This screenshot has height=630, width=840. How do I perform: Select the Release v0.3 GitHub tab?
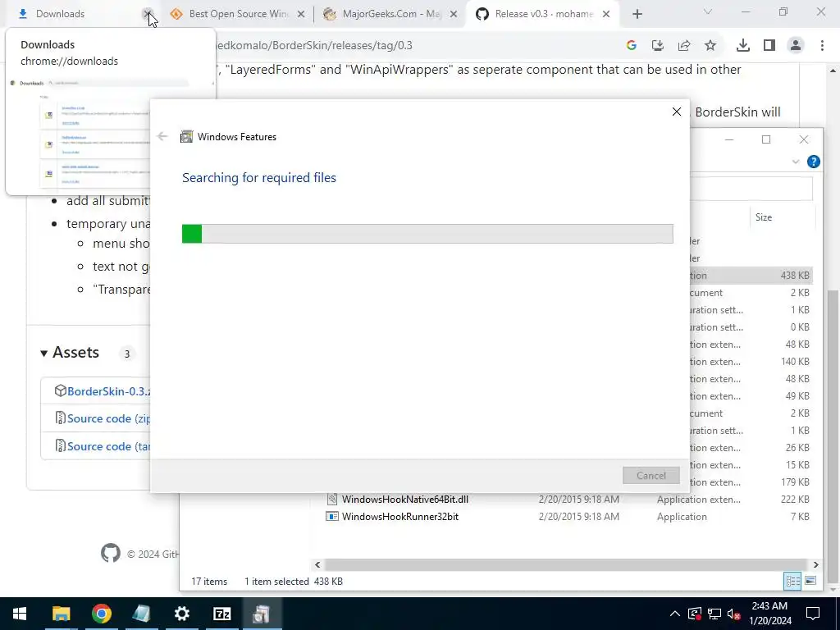[x=541, y=14]
